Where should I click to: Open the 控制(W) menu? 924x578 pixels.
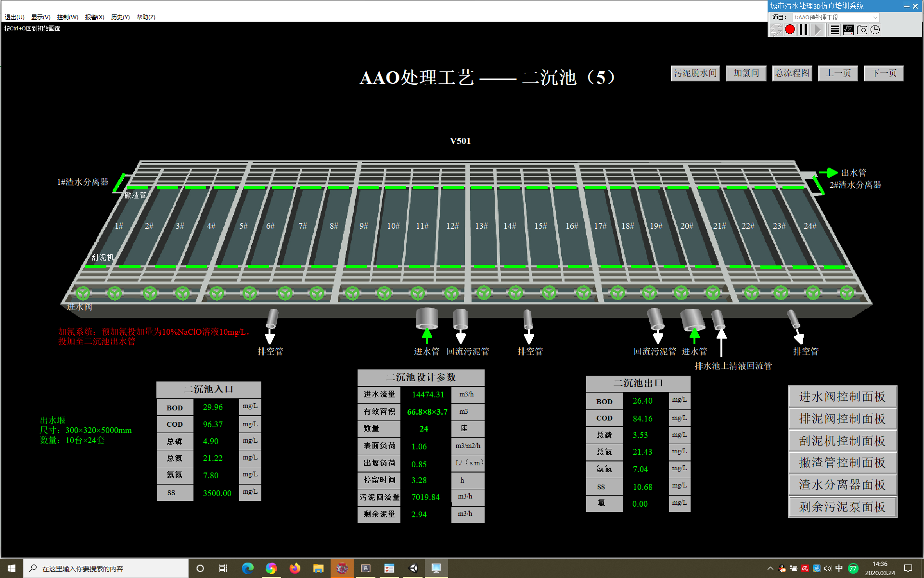tap(67, 17)
